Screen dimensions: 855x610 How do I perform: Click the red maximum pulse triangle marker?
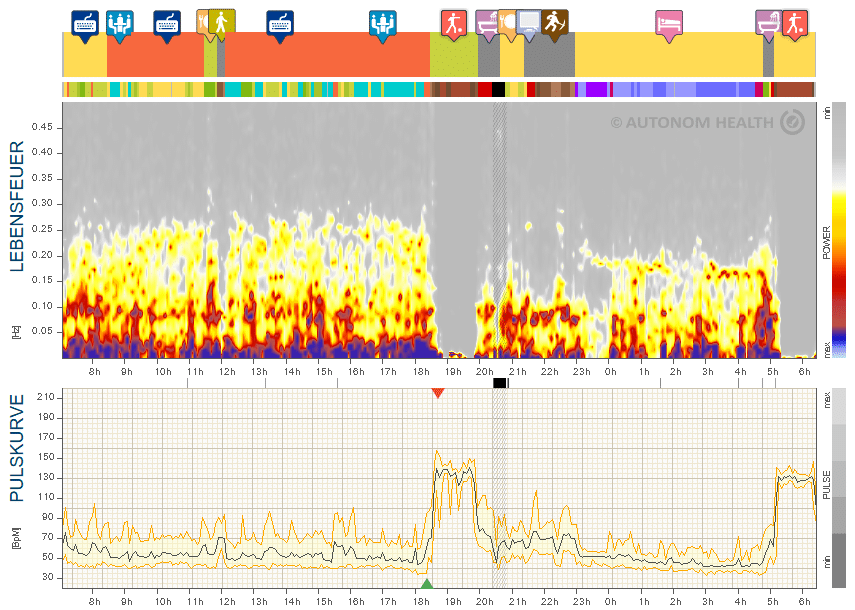click(x=438, y=392)
